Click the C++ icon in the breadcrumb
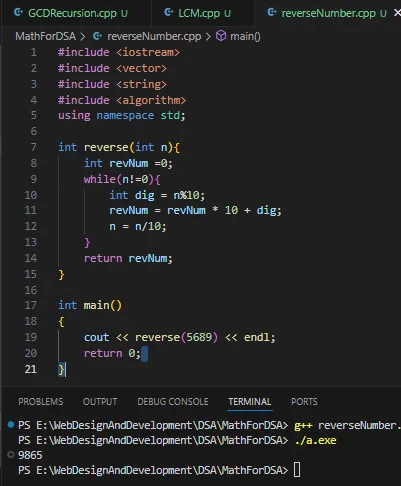The image size is (401, 486). [97, 36]
